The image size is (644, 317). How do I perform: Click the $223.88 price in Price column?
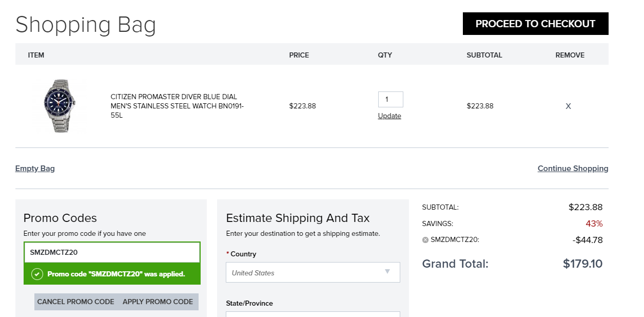pyautogui.click(x=303, y=106)
